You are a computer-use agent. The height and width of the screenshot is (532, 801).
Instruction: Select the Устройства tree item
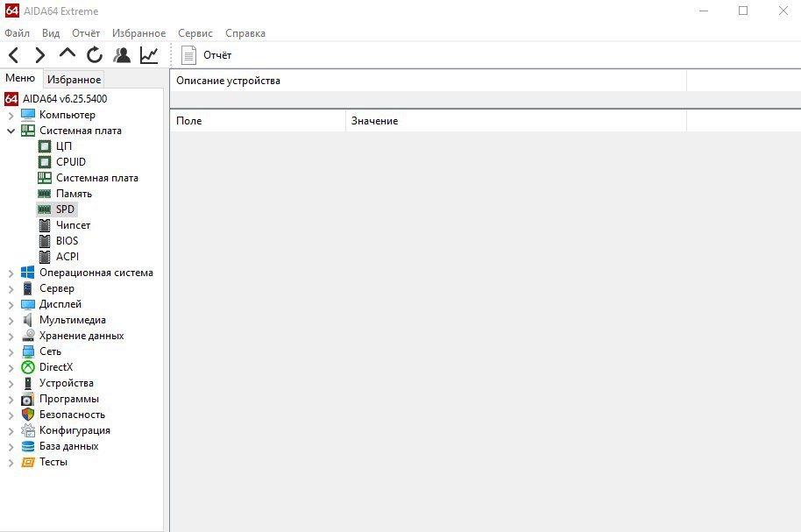tap(67, 383)
